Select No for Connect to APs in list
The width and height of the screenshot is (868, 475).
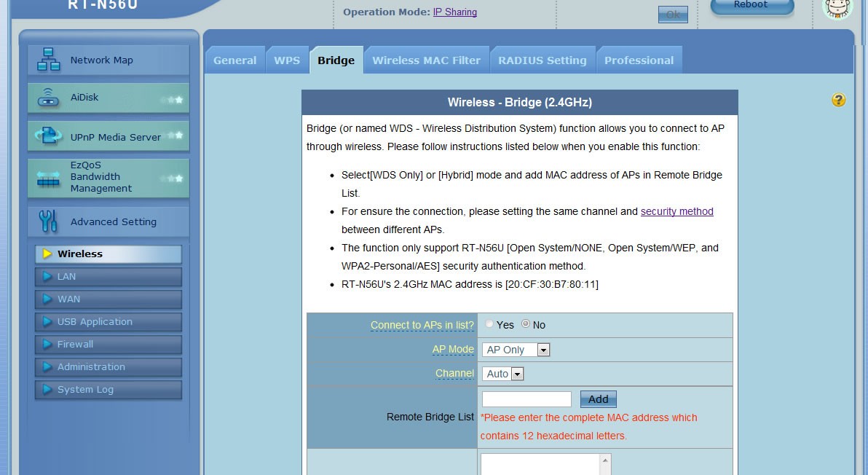tap(525, 324)
